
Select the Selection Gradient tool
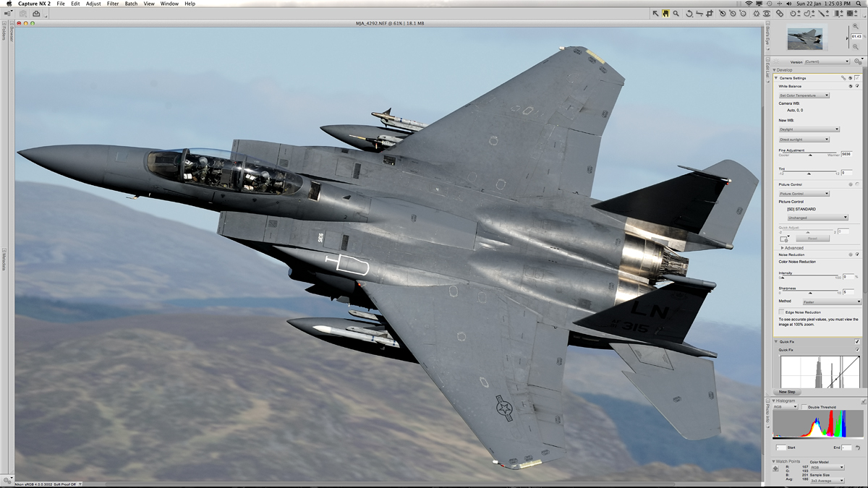pos(838,14)
